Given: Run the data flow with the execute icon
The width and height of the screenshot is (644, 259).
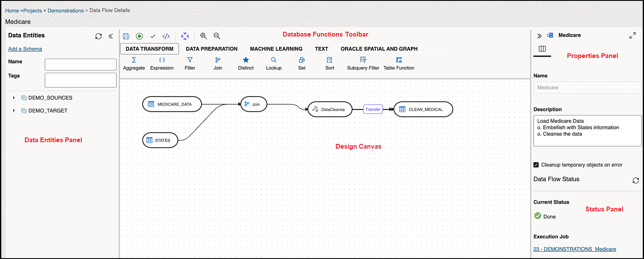Looking at the screenshot, I should coord(139,36).
